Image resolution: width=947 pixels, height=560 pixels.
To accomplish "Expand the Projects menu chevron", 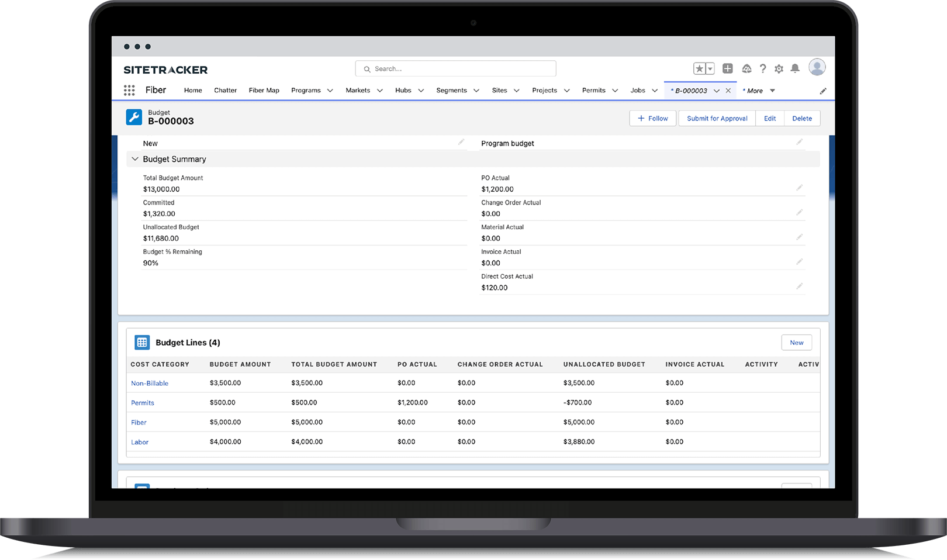I will pos(567,91).
